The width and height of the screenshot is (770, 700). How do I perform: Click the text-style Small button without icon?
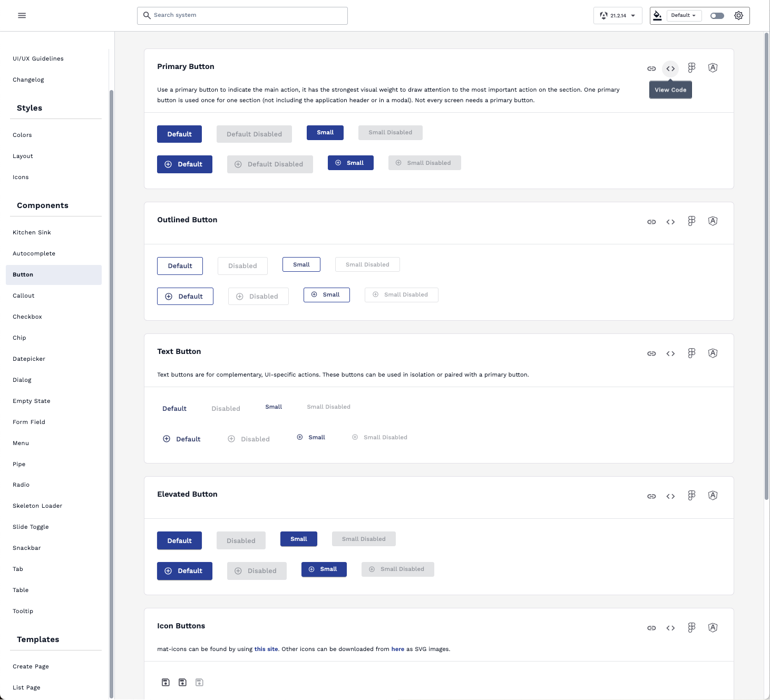tap(274, 407)
